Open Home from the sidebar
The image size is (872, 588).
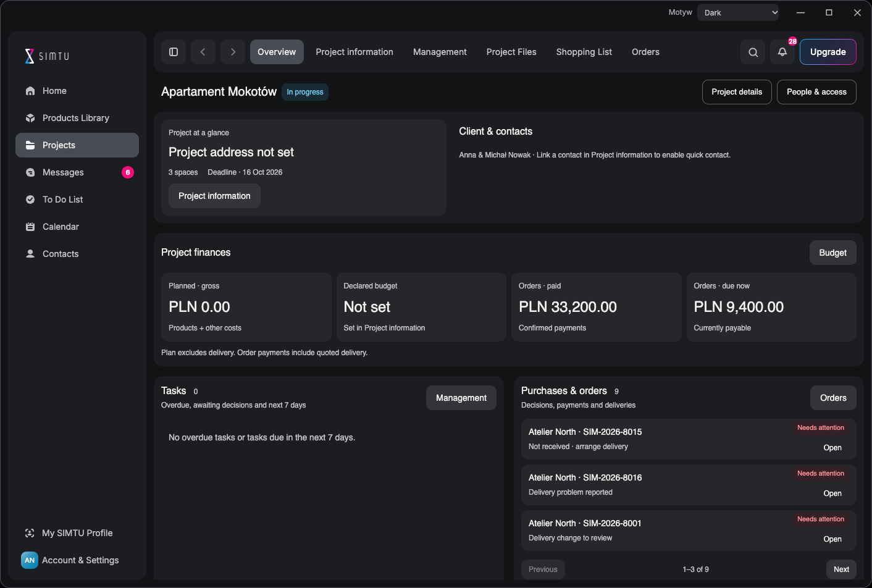pyautogui.click(x=77, y=91)
